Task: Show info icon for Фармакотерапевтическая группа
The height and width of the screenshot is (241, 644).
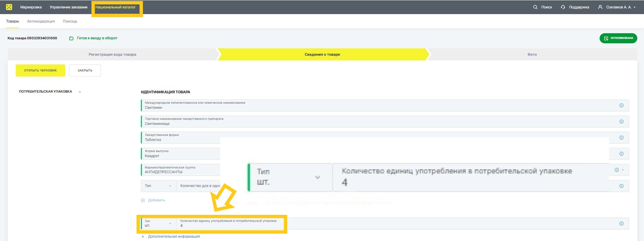Action: 617,170
